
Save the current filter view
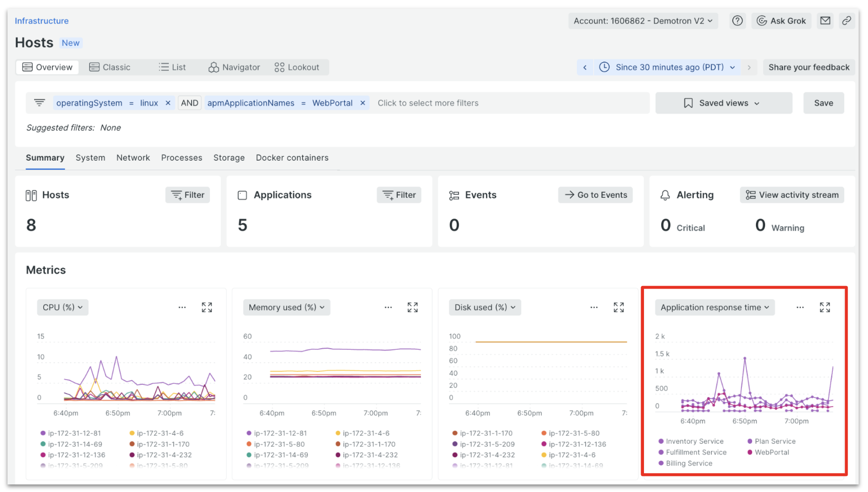(x=824, y=103)
